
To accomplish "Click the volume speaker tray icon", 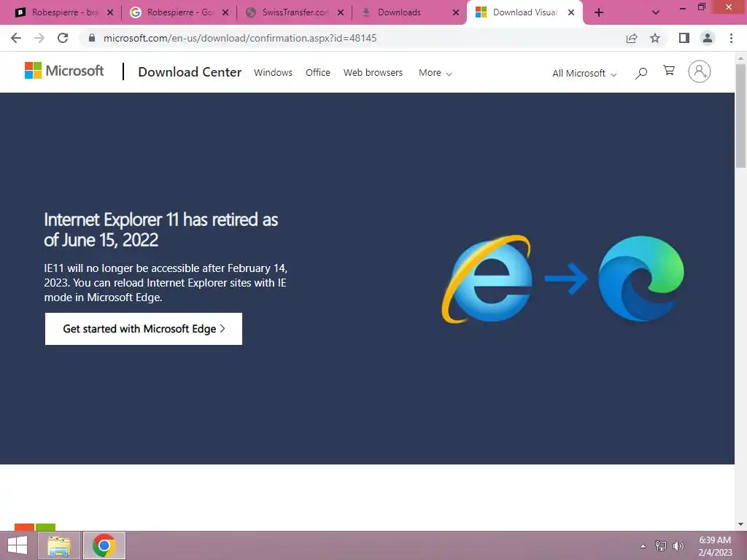I will pyautogui.click(x=678, y=546).
